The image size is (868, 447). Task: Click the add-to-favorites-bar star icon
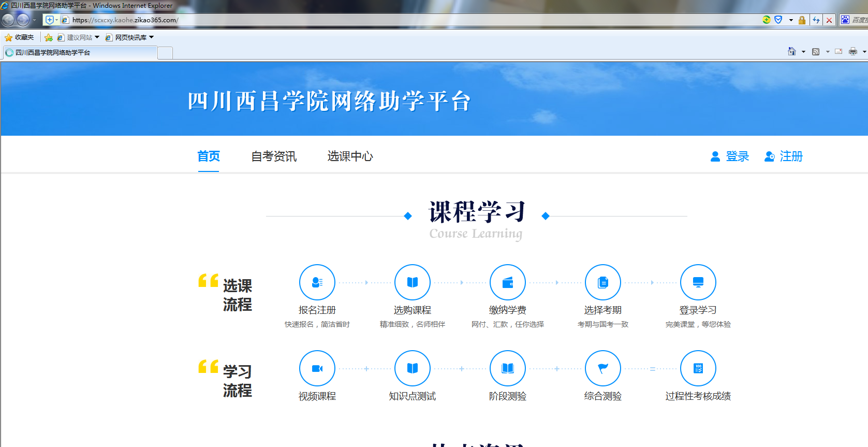tap(49, 37)
